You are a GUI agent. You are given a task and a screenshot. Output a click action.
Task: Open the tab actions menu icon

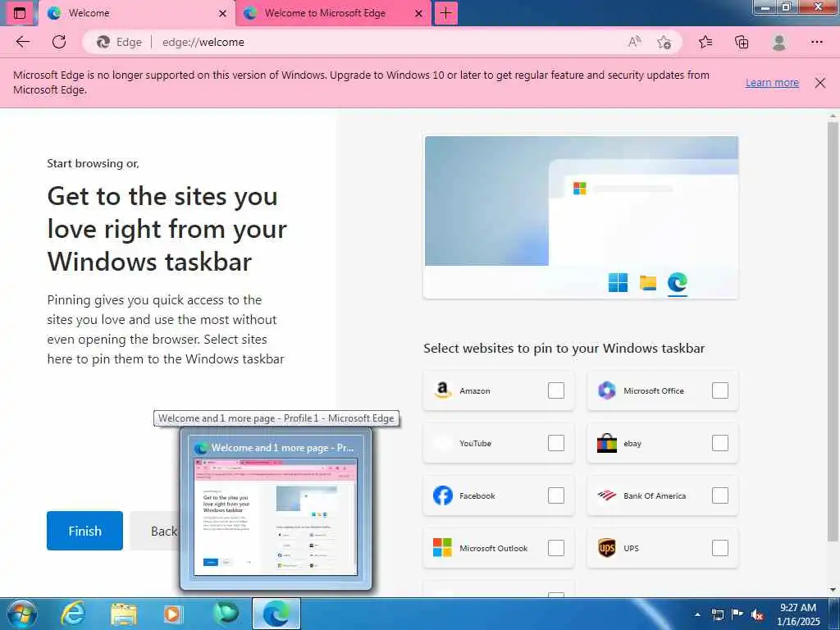coord(20,13)
